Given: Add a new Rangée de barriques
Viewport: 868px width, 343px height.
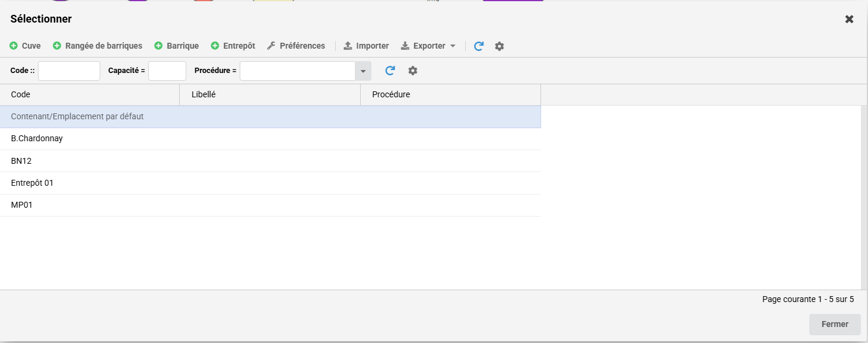Looking at the screenshot, I should (x=98, y=46).
